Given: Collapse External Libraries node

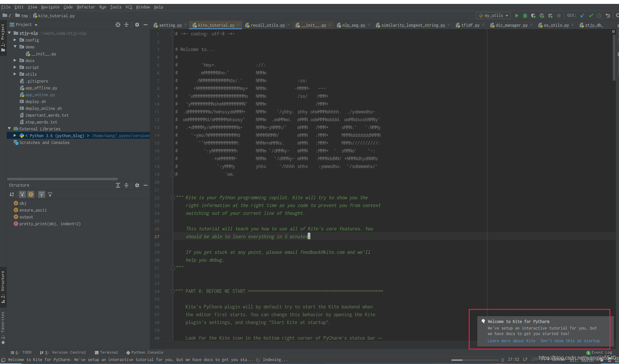Looking at the screenshot, I should pos(10,129).
